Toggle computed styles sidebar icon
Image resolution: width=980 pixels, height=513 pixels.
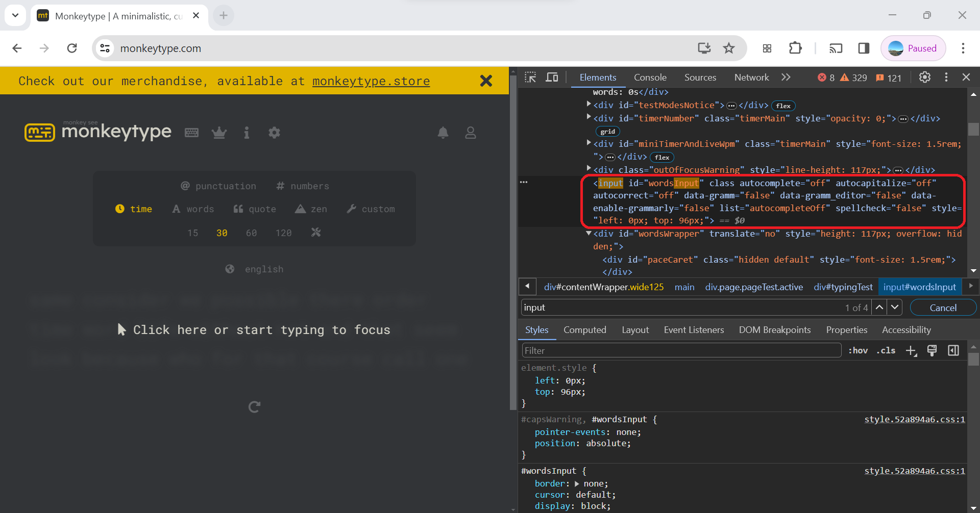tap(953, 351)
